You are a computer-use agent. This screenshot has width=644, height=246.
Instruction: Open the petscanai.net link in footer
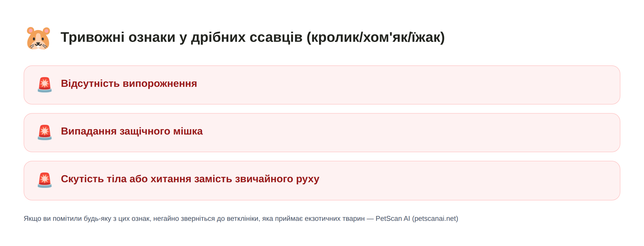(435, 219)
